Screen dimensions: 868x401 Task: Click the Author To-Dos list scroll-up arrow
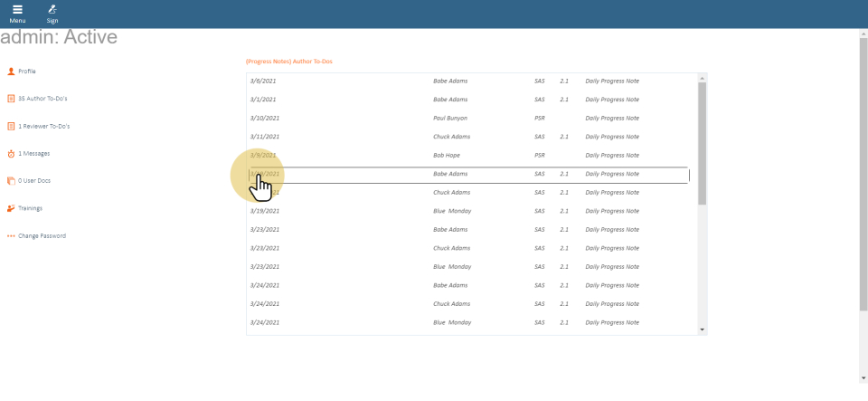tap(703, 79)
